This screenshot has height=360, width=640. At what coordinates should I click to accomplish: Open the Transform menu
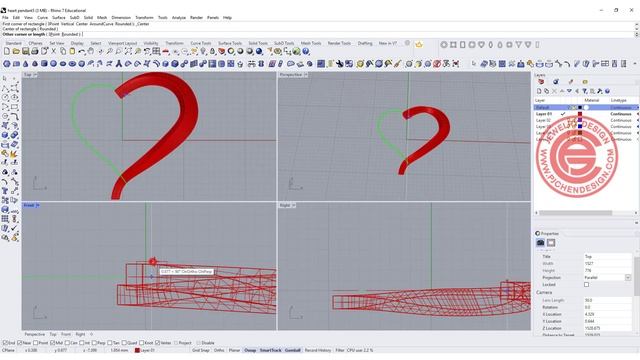tap(144, 18)
